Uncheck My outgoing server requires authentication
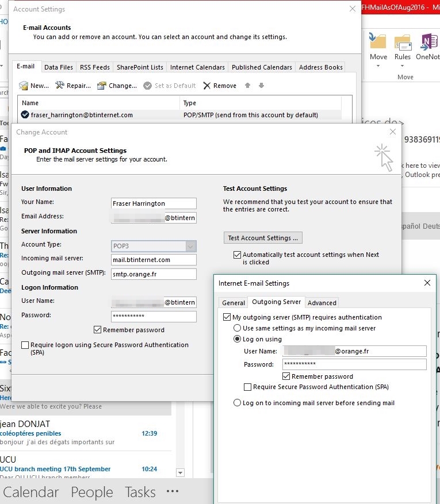This screenshot has height=504, width=440. coord(227,317)
